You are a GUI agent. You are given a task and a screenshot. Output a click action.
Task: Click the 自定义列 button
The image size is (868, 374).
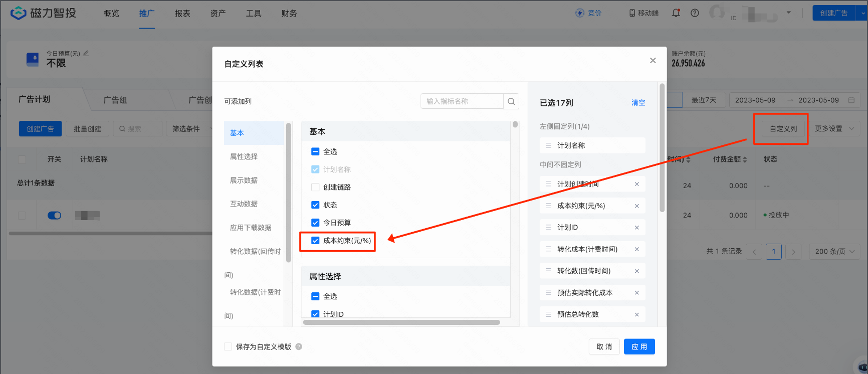click(783, 129)
